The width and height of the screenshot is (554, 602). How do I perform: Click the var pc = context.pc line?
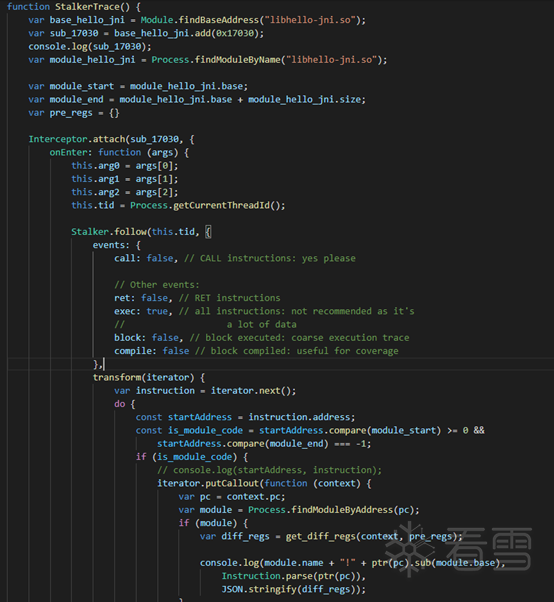tap(232, 497)
